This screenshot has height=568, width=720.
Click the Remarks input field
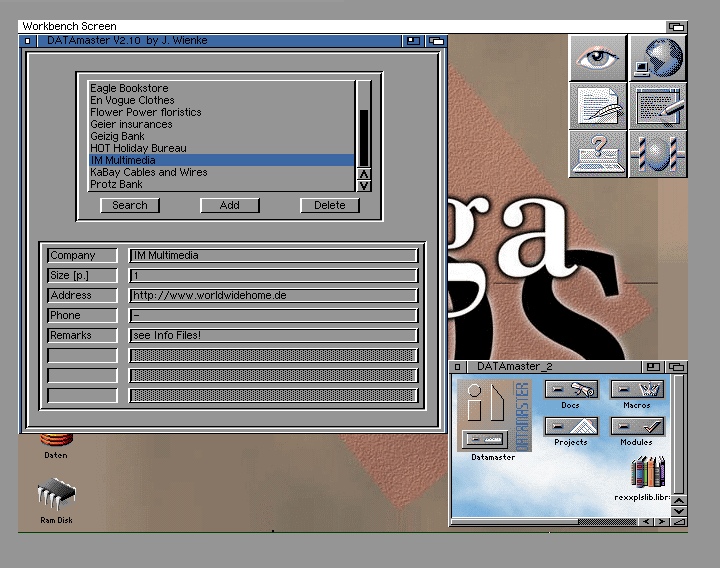coord(273,336)
